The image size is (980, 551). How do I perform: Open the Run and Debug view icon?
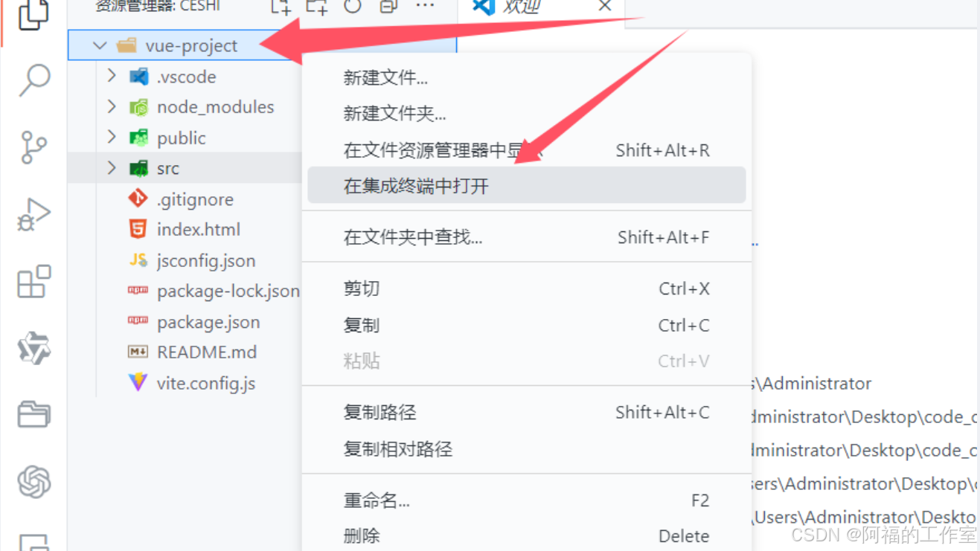[x=34, y=214]
